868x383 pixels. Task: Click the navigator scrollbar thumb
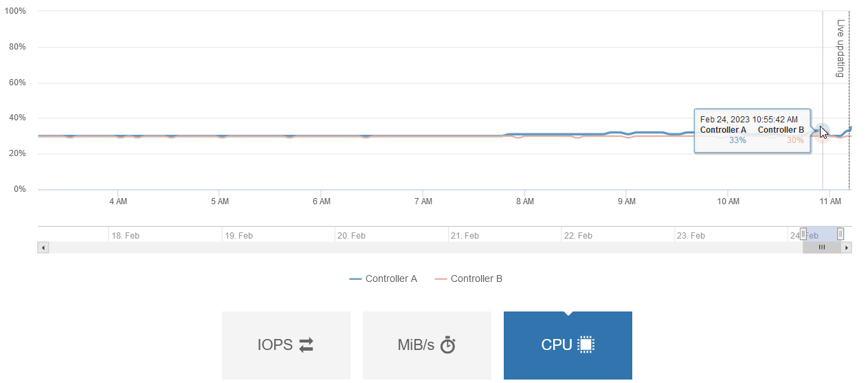pyautogui.click(x=822, y=248)
